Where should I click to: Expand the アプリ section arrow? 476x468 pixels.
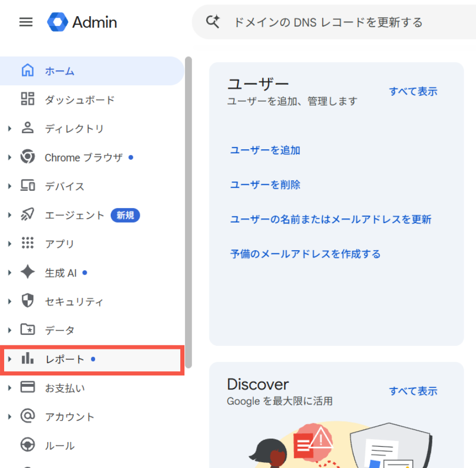(x=10, y=243)
